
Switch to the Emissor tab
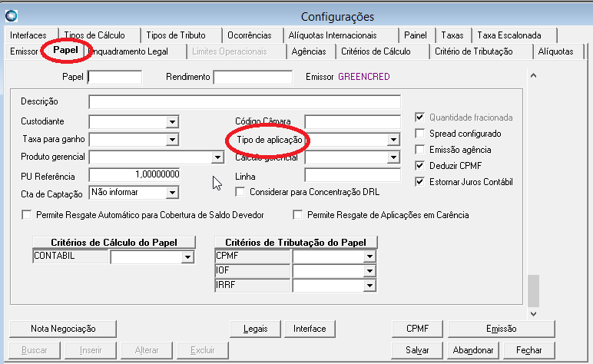tap(24, 51)
